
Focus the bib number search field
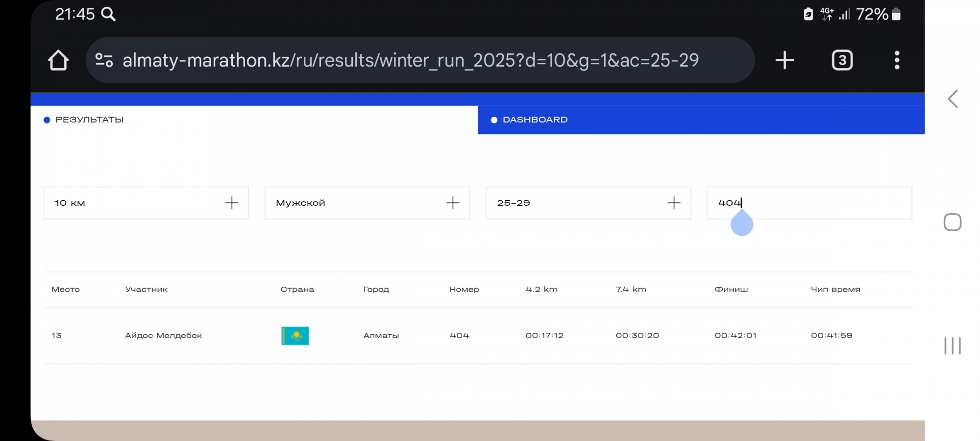[x=823, y=203]
